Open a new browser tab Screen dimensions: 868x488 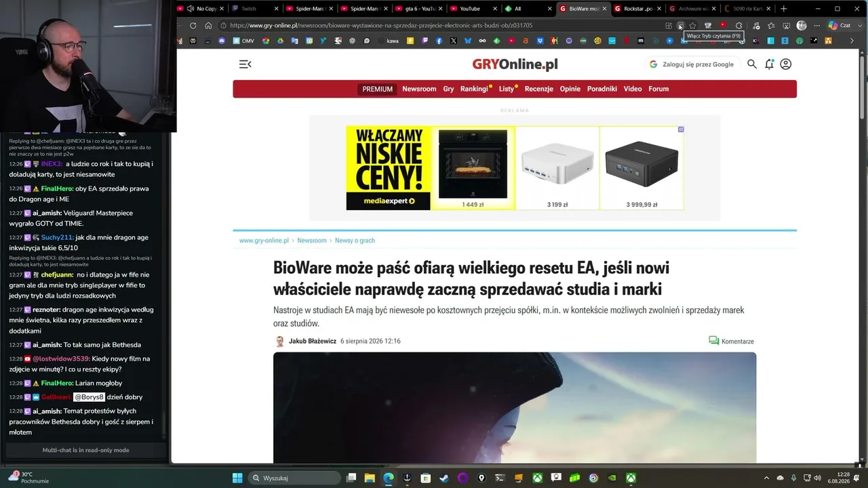pyautogui.click(x=783, y=9)
